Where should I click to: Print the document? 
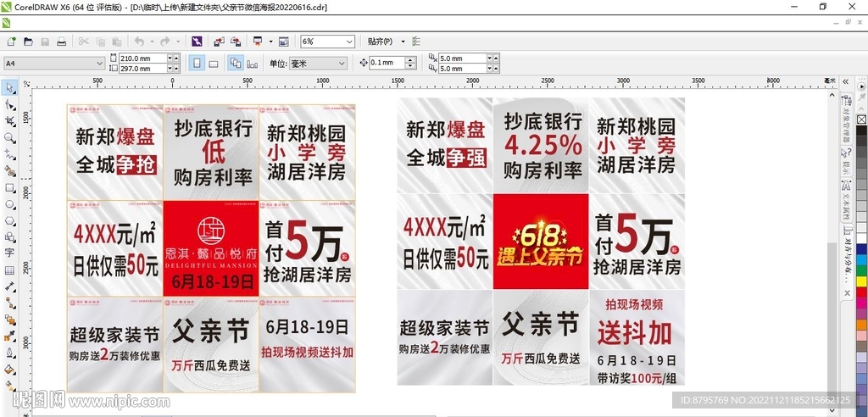click(62, 42)
